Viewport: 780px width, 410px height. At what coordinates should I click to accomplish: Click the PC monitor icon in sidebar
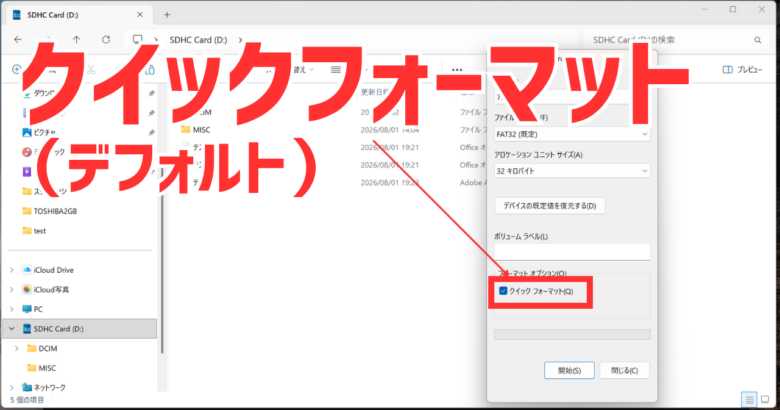[x=27, y=309]
